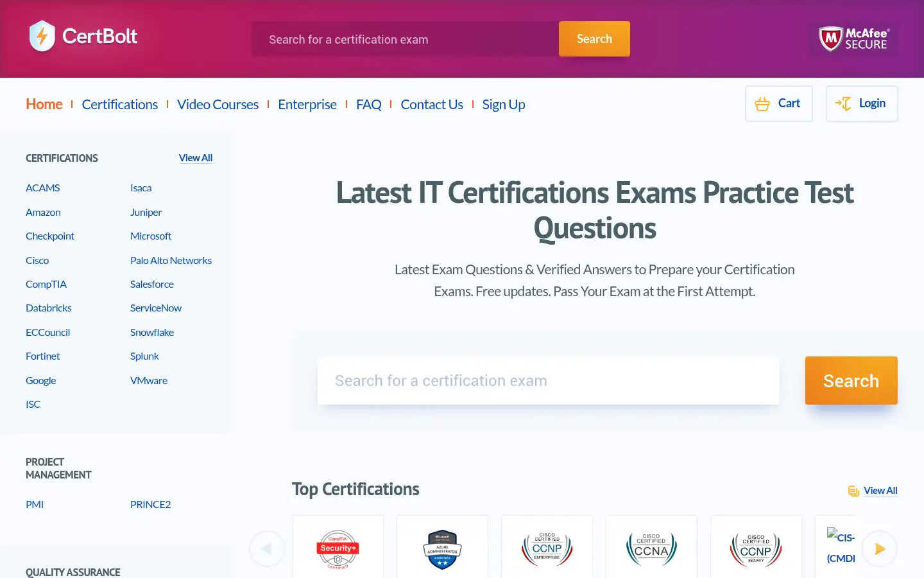The height and width of the screenshot is (578, 924).
Task: Open the Checkpoint certifications link
Action: pos(50,236)
